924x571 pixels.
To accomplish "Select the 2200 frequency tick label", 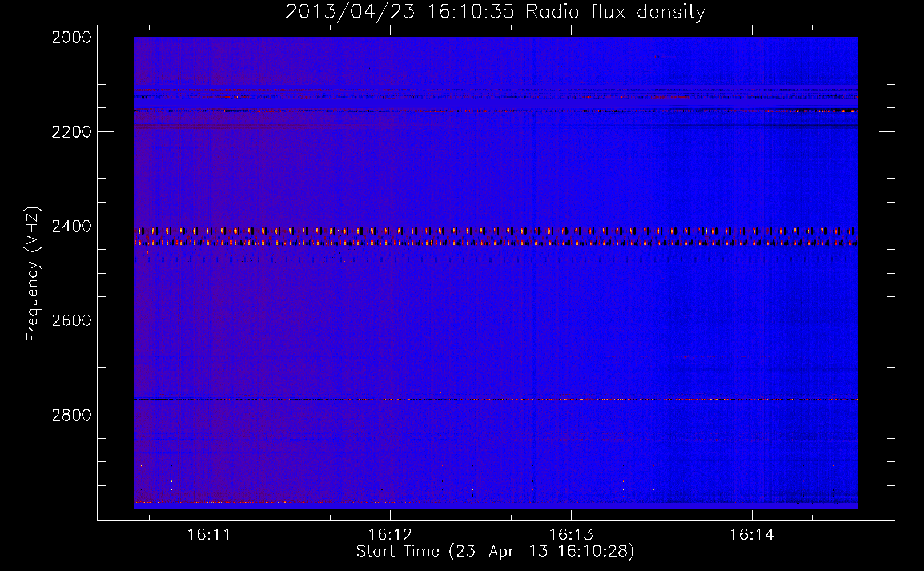I will 71,132.
